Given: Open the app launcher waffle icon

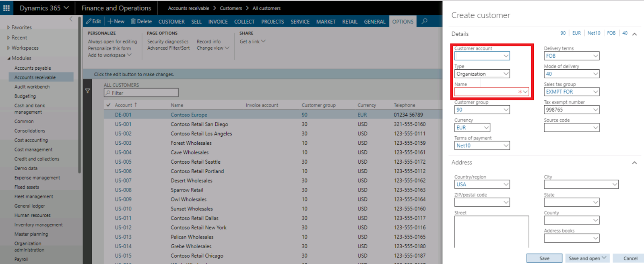Looking at the screenshot, I should tap(6, 8).
